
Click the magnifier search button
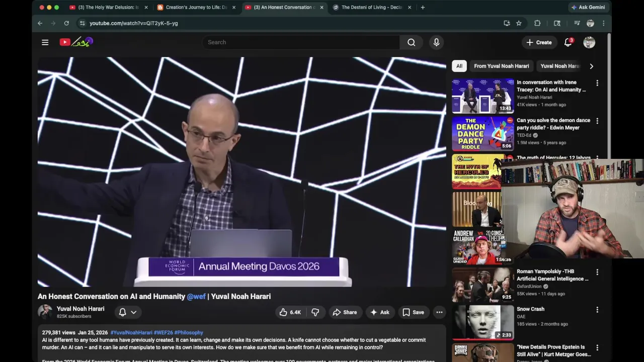[x=411, y=42]
